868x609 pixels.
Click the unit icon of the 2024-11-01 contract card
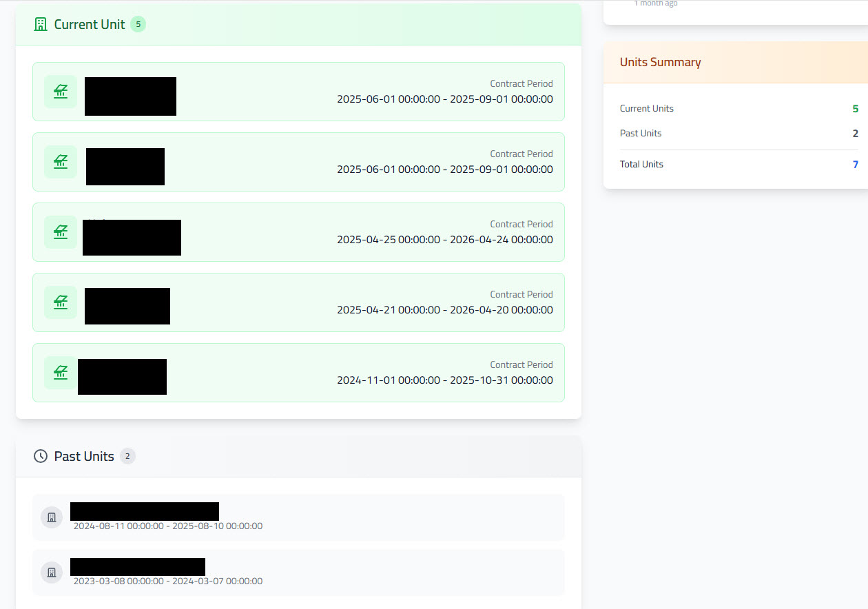click(x=61, y=373)
